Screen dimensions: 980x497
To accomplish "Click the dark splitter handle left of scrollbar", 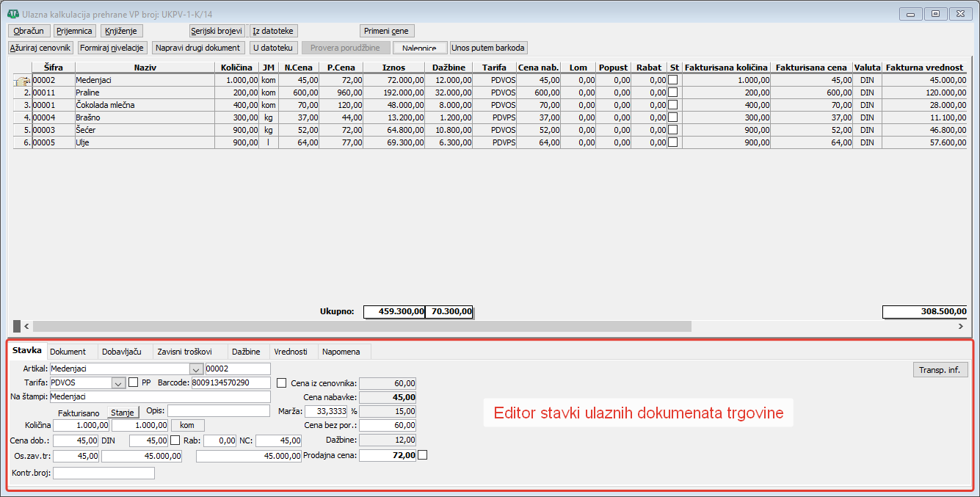I will coord(17,326).
